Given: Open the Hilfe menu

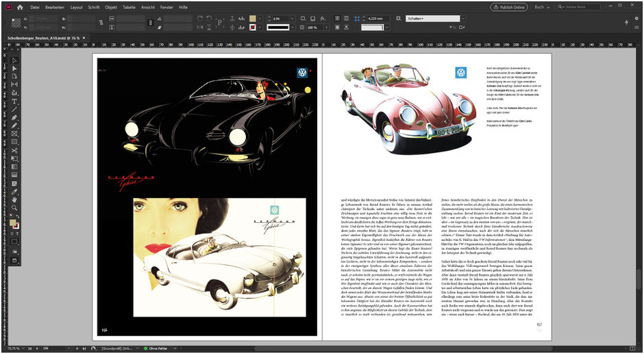Looking at the screenshot, I should (x=183, y=8).
